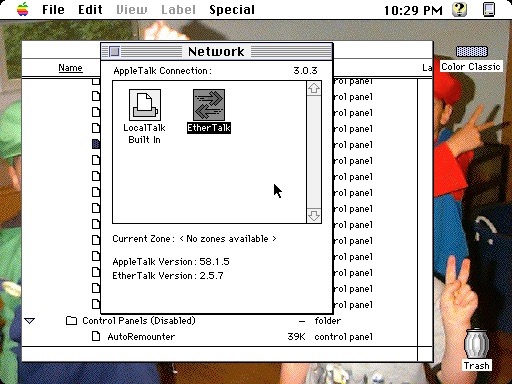This screenshot has width=512, height=384.
Task: Open the Balloon Help question mark menu
Action: click(459, 9)
